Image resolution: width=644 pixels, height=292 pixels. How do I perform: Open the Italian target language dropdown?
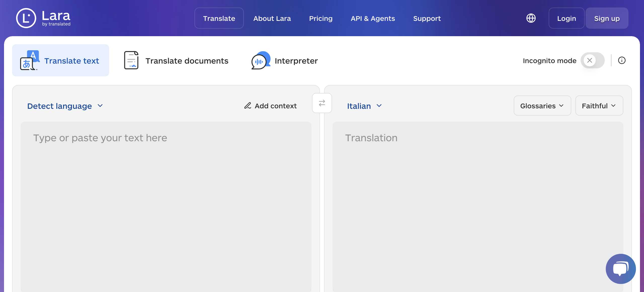click(x=364, y=106)
